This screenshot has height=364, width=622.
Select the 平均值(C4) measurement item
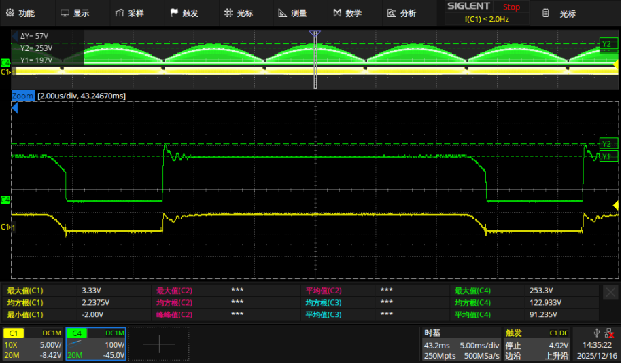472,315
